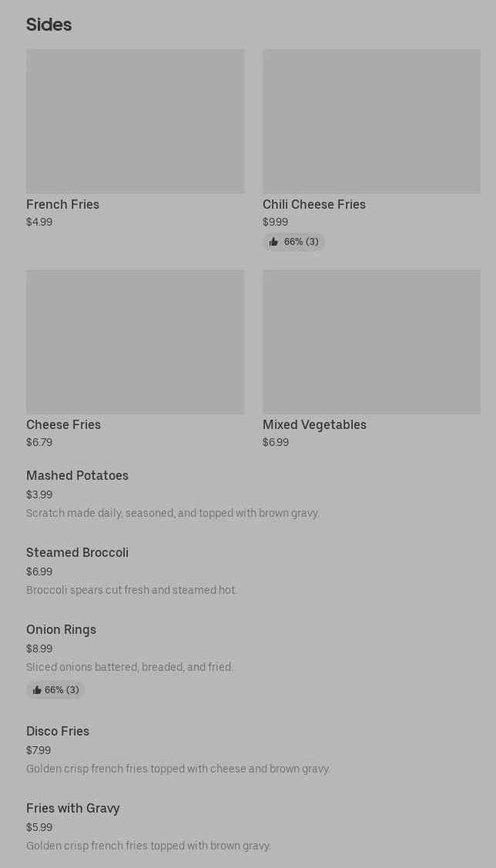
Task: Click the 66% (3) rating on Chili Cheese Fries
Action: pyautogui.click(x=301, y=242)
